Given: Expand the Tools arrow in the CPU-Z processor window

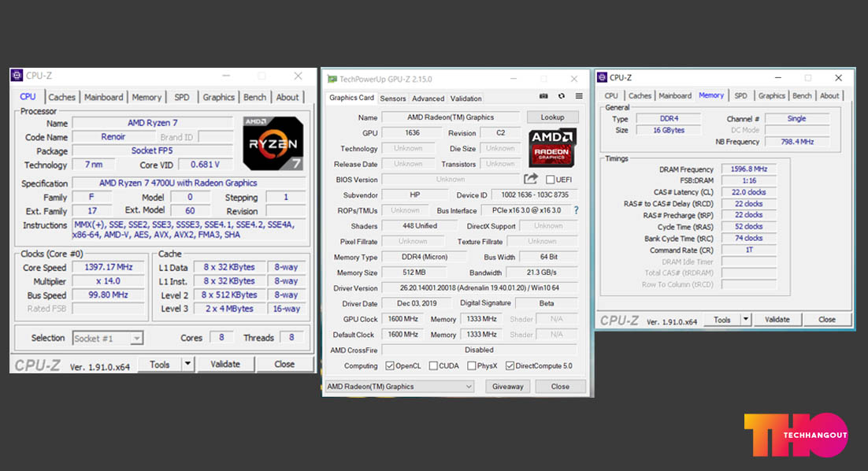Looking at the screenshot, I should click(188, 364).
